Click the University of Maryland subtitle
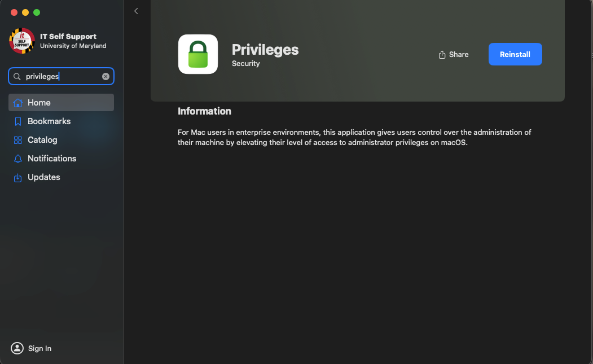The image size is (593, 364). 73,46
